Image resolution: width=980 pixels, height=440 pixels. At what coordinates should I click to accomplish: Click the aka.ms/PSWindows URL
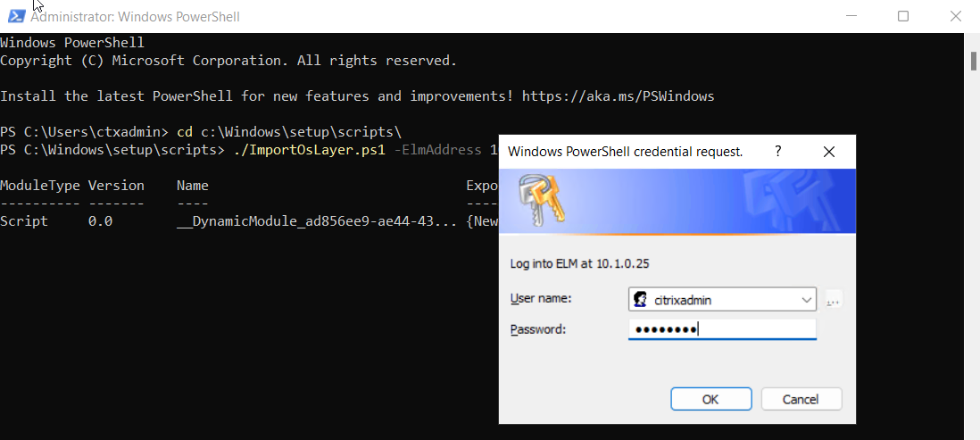tap(618, 96)
